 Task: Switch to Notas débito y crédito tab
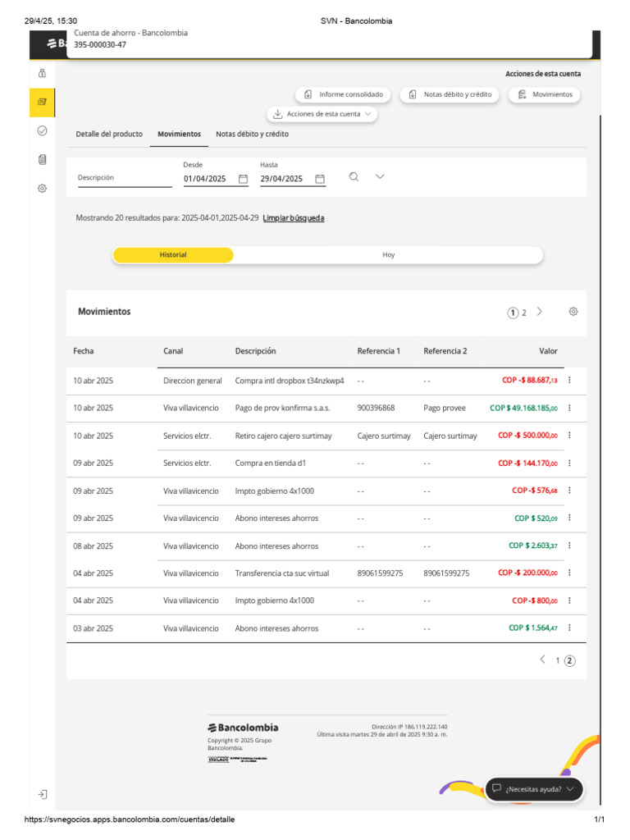click(252, 134)
